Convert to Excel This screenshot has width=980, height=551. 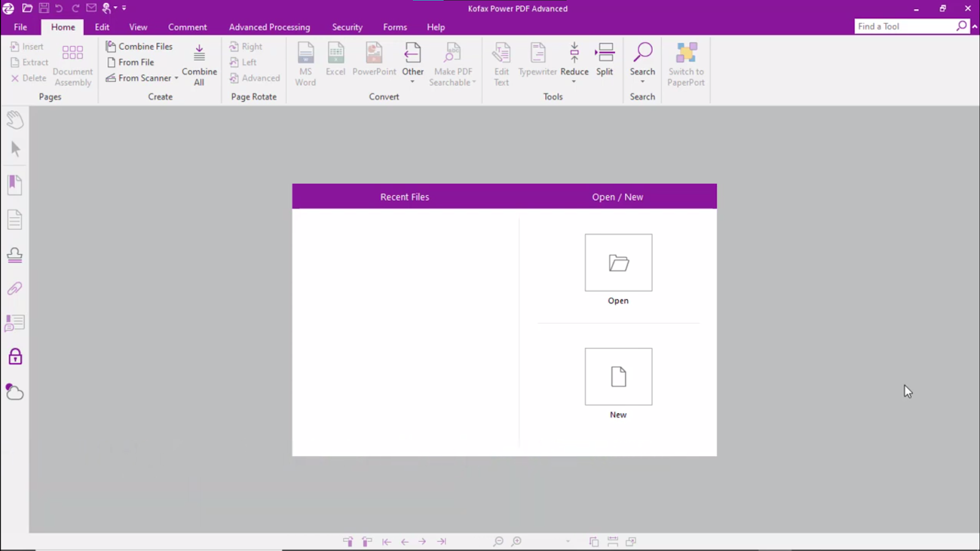point(336,59)
